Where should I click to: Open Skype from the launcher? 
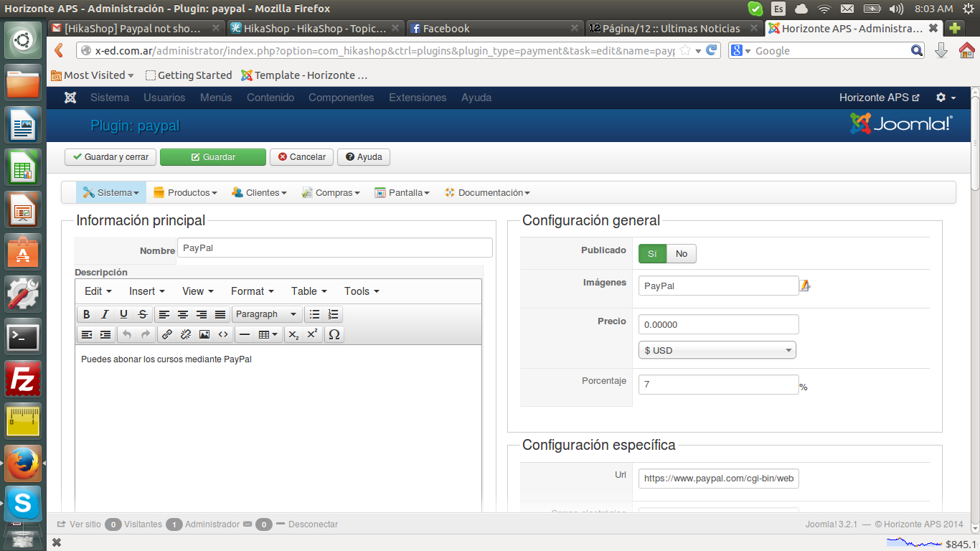(x=23, y=503)
